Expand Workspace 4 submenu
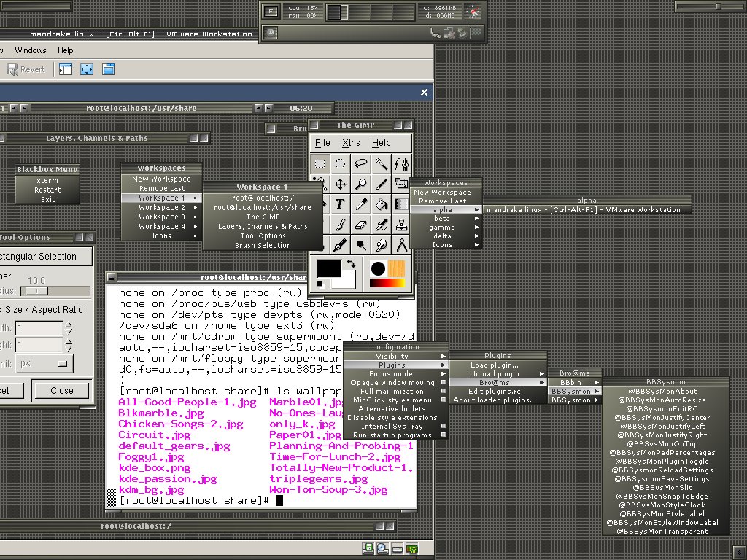 (x=161, y=227)
